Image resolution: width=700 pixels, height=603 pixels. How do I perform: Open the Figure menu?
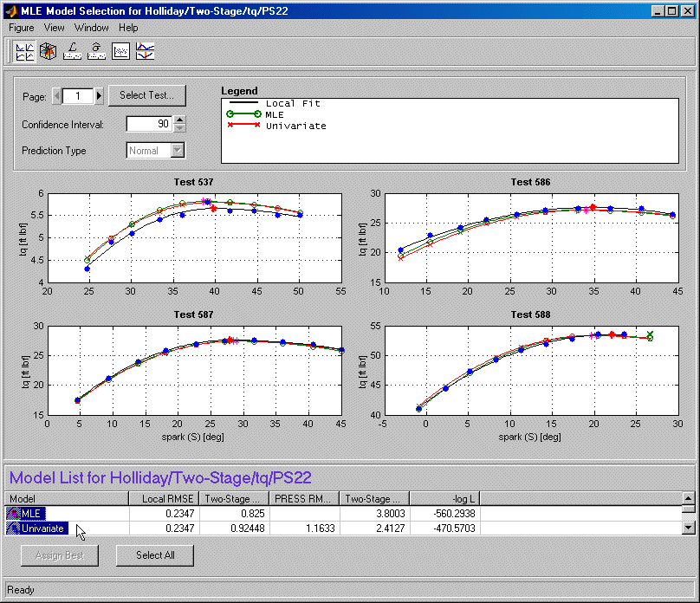22,28
